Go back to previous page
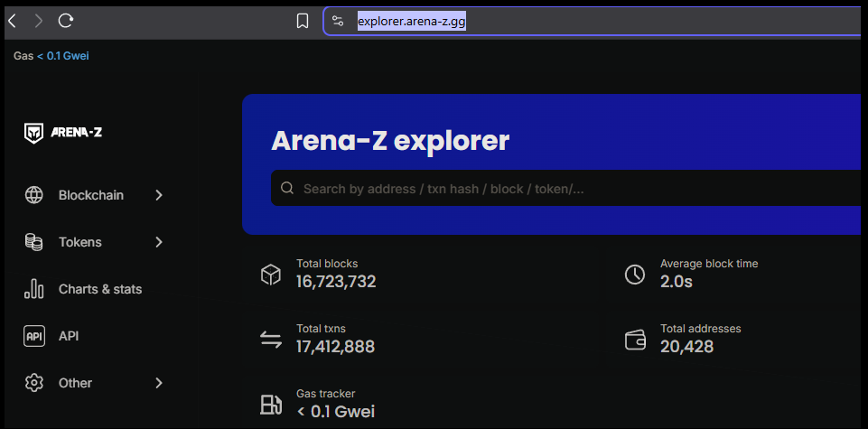This screenshot has height=429, width=868. 12,20
